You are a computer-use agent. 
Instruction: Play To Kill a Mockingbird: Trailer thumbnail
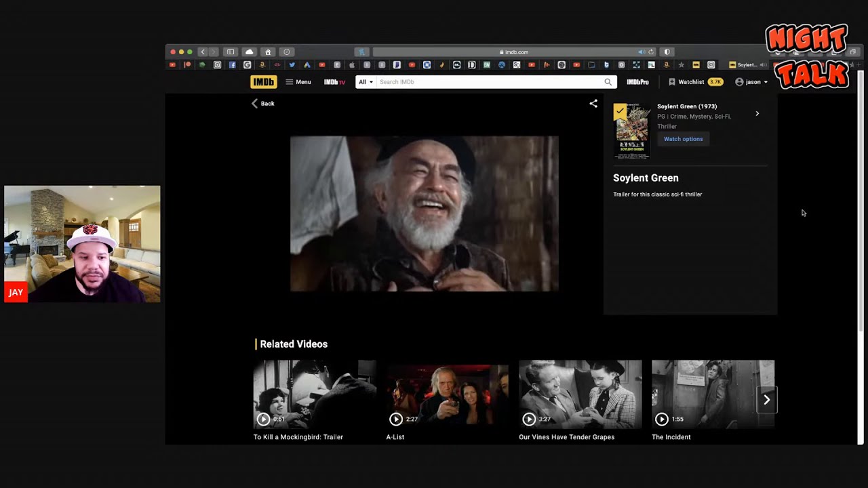[x=315, y=394]
